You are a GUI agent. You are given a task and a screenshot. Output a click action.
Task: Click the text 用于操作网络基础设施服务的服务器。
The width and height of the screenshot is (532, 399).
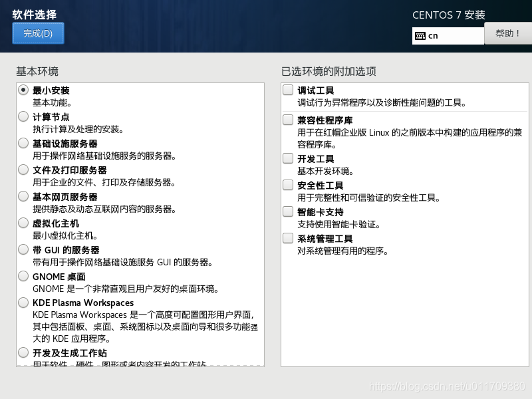[x=104, y=156]
